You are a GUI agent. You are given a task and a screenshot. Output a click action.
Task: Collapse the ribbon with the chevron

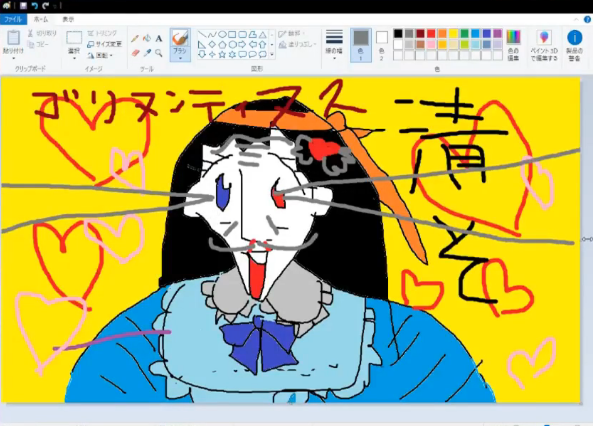pos(576,19)
